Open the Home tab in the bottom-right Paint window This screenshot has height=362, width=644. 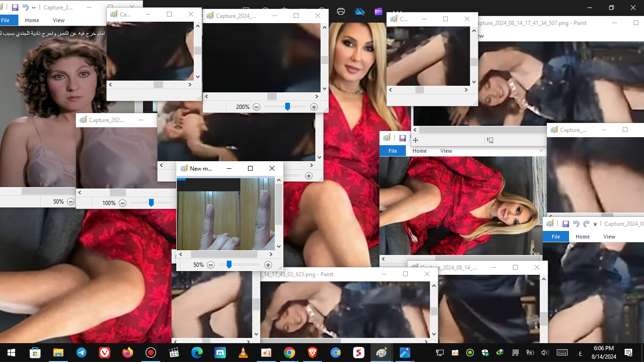582,237
